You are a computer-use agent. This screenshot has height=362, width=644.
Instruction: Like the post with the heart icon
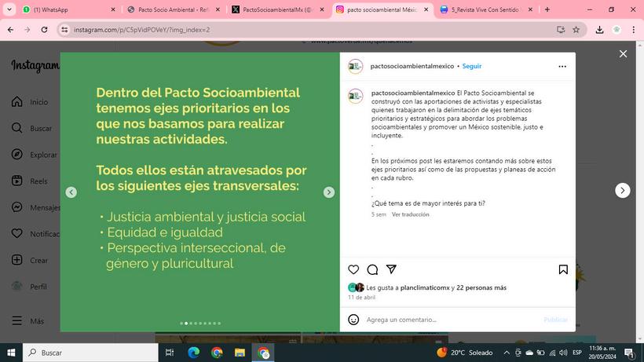point(353,269)
